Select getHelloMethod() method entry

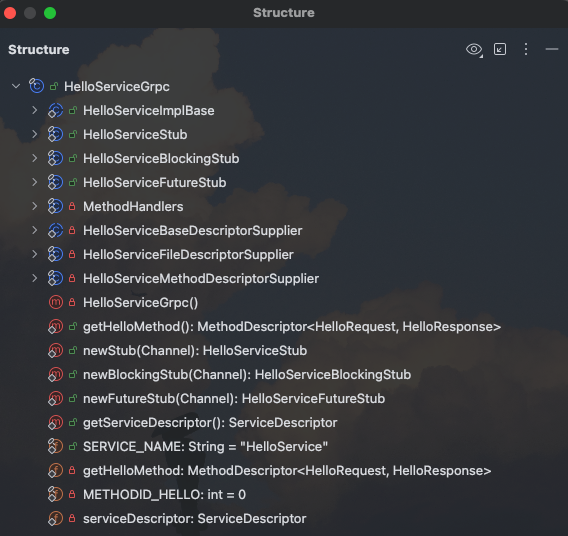coord(292,327)
